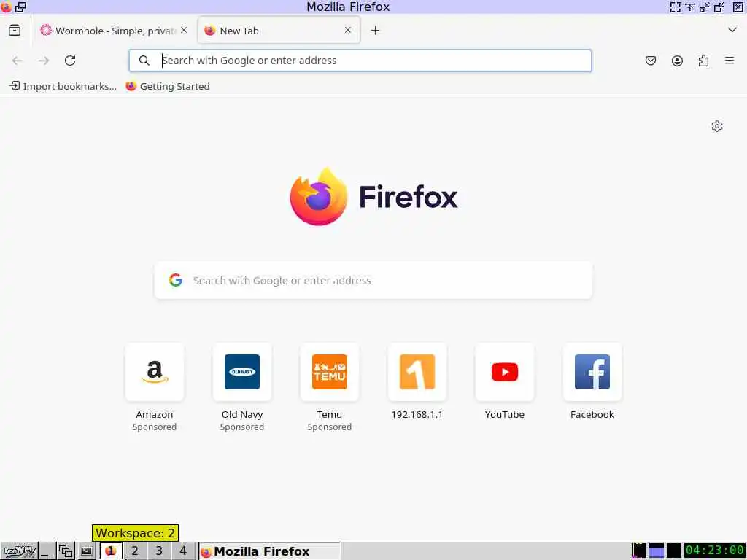Switch to the Wormhole tab
747x560 pixels.
point(114,31)
